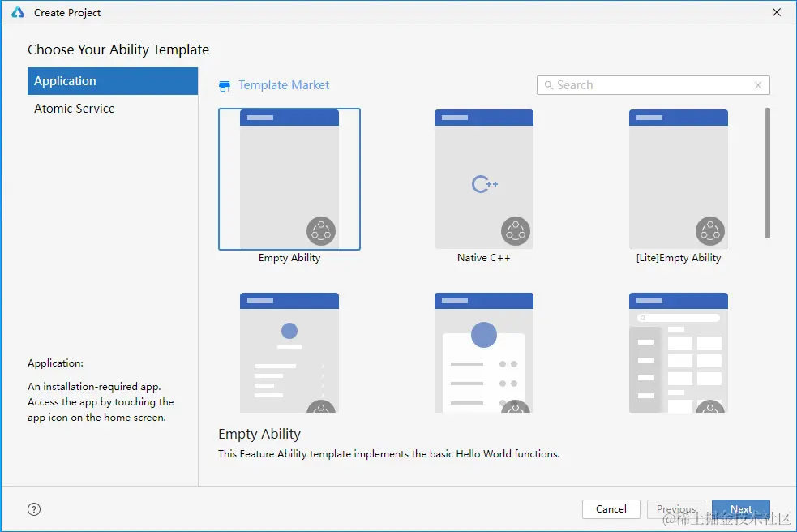797x532 pixels.
Task: Click the HarmonyOS badge on the Native C++ template
Action: [x=516, y=231]
